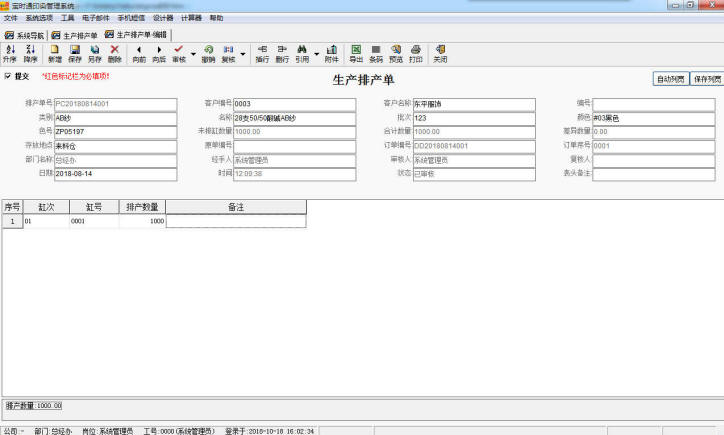Click the 颜色 field with #03黑色
This screenshot has width=724, height=435.
point(654,118)
